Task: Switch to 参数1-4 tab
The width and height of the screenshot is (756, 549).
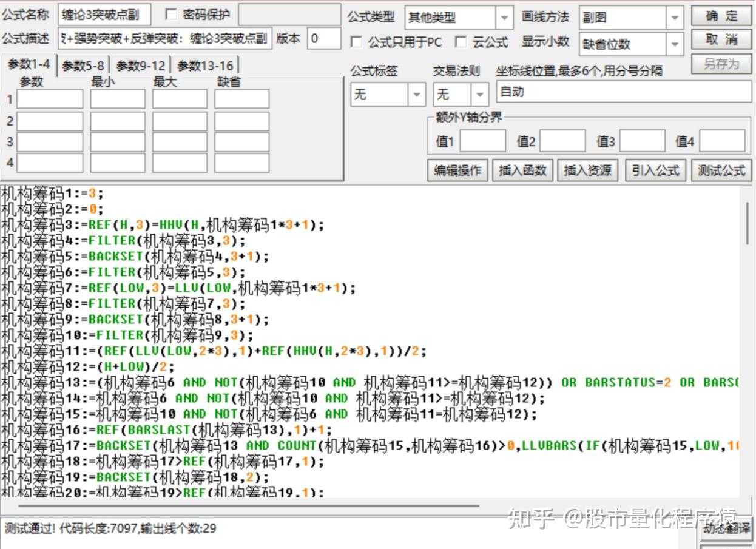Action: 30,64
